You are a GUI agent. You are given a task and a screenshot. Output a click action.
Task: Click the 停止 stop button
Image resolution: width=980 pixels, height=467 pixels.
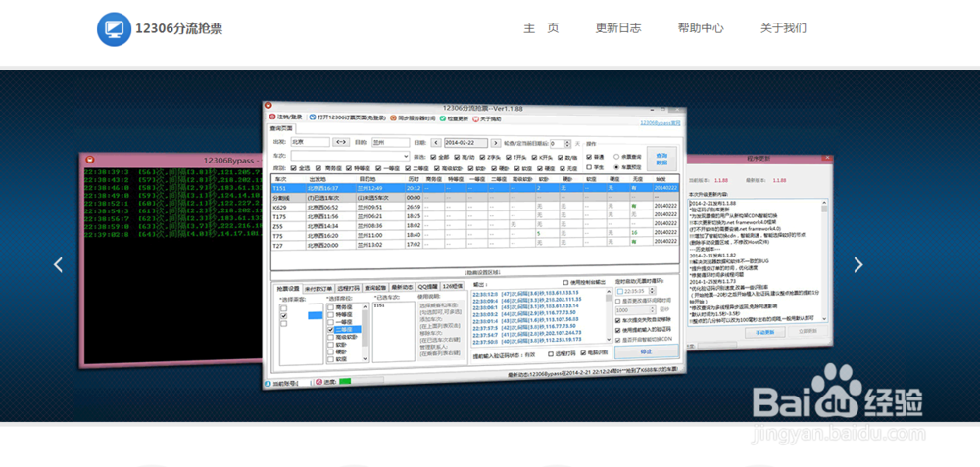coord(646,352)
